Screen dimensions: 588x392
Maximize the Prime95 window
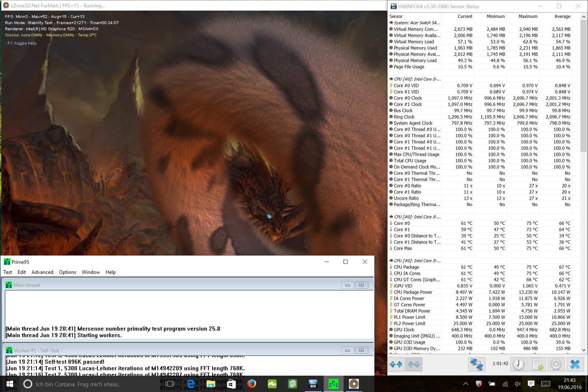tap(346, 262)
